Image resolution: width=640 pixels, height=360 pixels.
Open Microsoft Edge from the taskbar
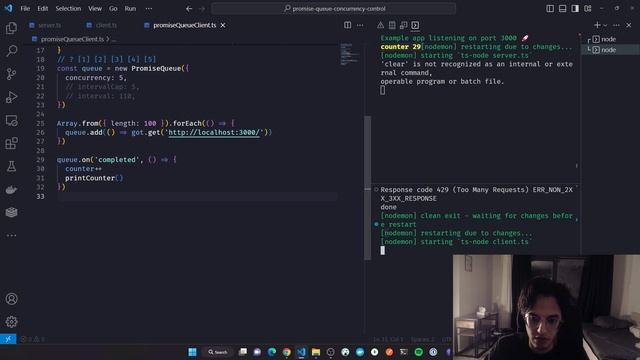pyautogui.click(x=272, y=352)
